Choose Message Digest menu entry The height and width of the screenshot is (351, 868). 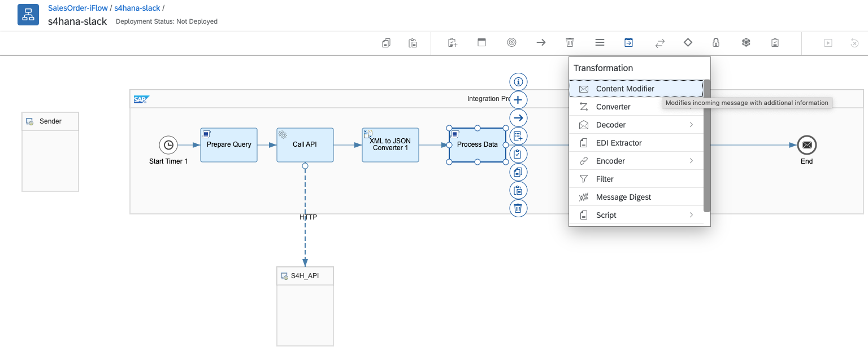point(636,197)
